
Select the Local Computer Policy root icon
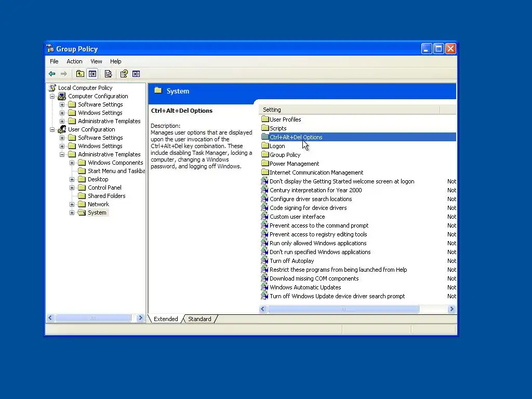[x=52, y=87]
